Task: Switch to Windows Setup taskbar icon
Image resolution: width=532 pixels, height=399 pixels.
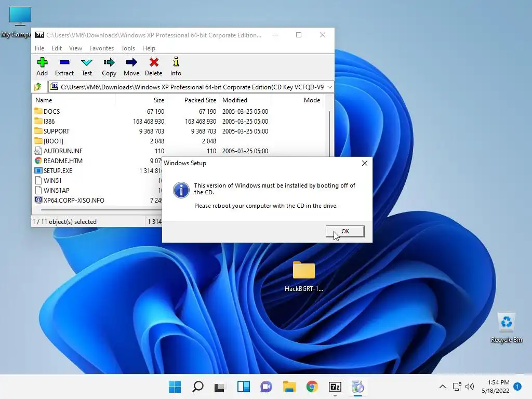Action: [x=357, y=387]
